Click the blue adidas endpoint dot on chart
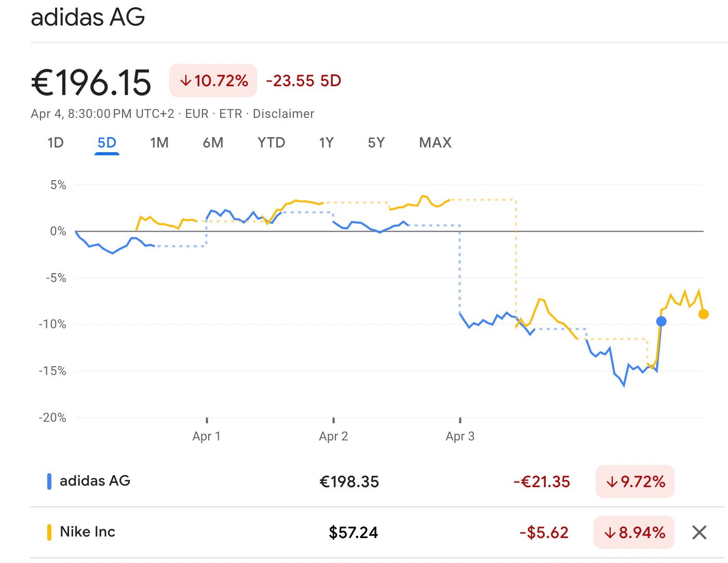The height and width of the screenshot is (563, 728). pos(661,321)
